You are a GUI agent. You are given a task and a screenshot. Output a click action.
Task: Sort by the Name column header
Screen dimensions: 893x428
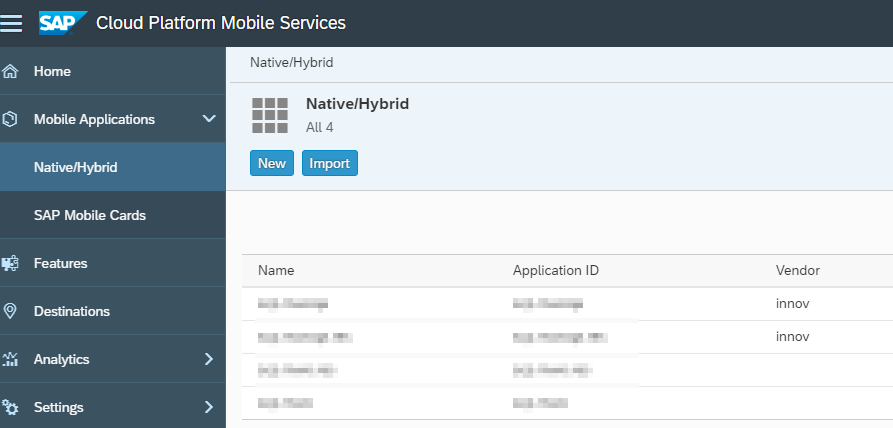(276, 271)
